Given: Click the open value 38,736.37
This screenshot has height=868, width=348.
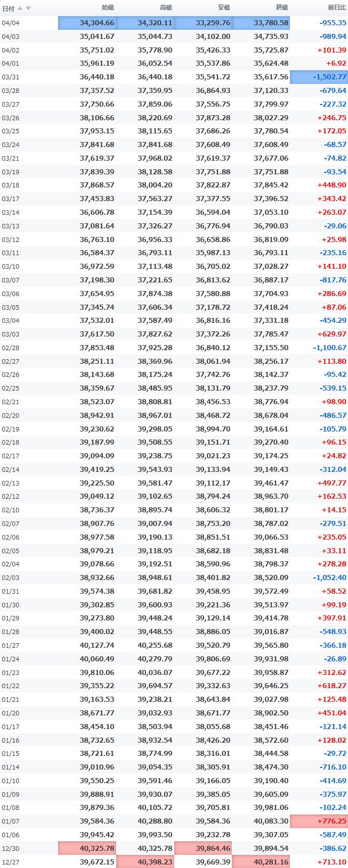Looking at the screenshot, I should [97, 510].
